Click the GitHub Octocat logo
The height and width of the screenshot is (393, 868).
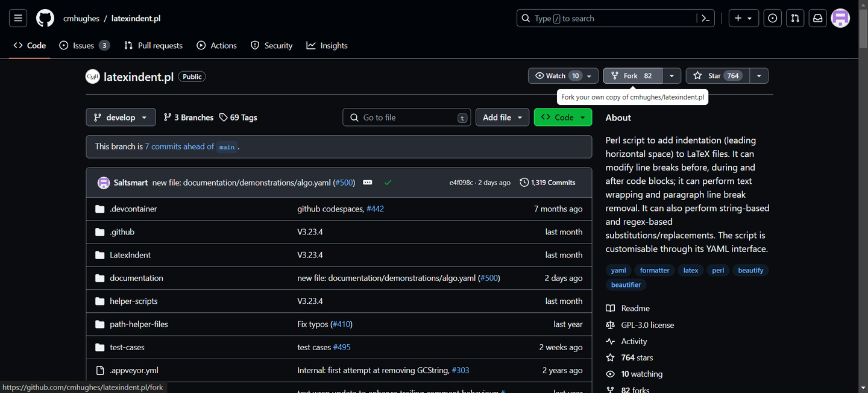click(45, 18)
